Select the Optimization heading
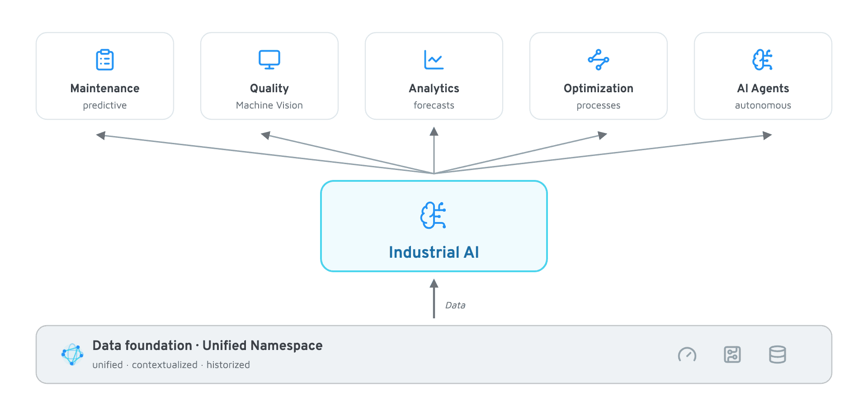This screenshot has height=416, width=868. [599, 89]
